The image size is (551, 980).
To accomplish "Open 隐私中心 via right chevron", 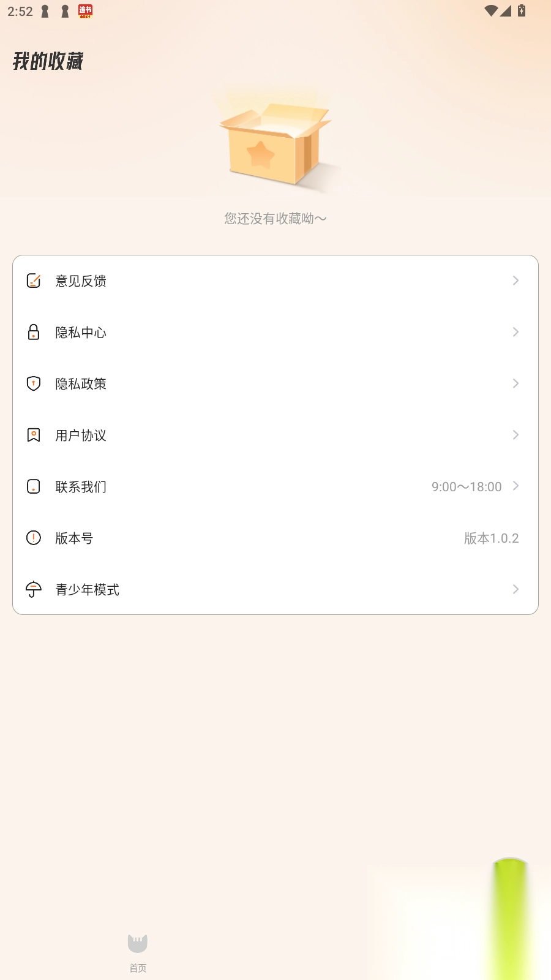I will point(515,332).
